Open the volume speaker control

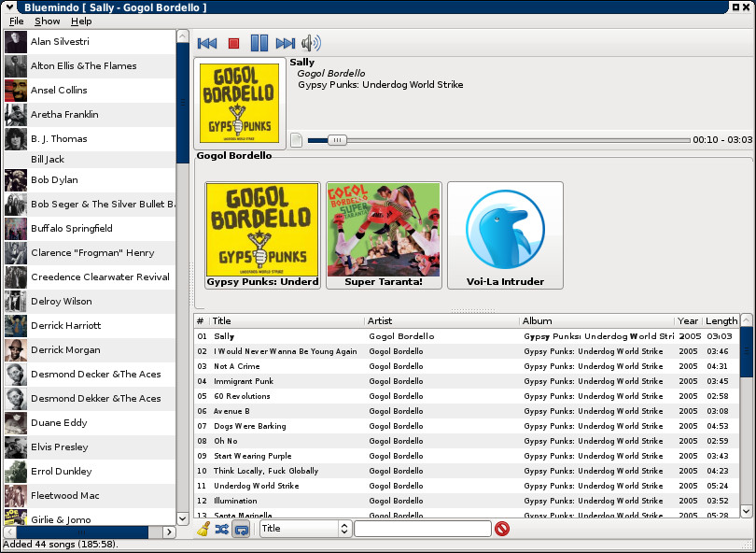311,43
